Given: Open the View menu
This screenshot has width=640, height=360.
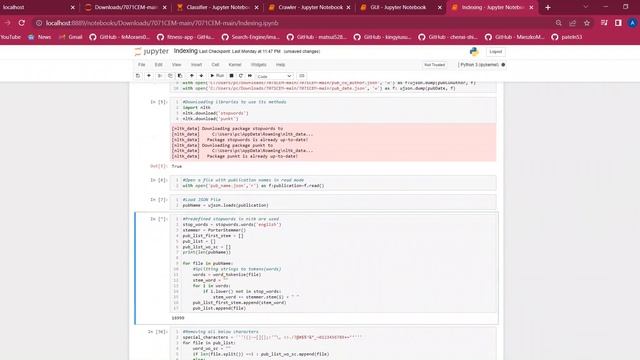Looking at the screenshot, I should pos(176,65).
